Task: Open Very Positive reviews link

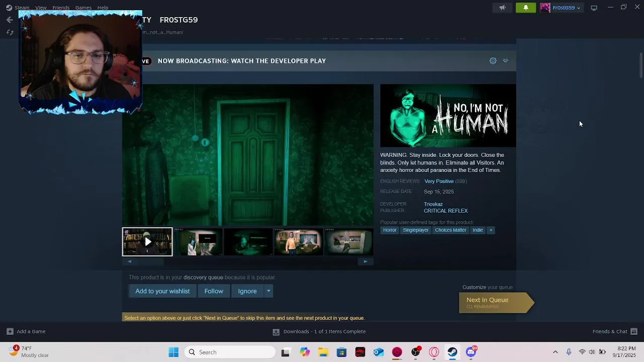Action: click(439, 182)
